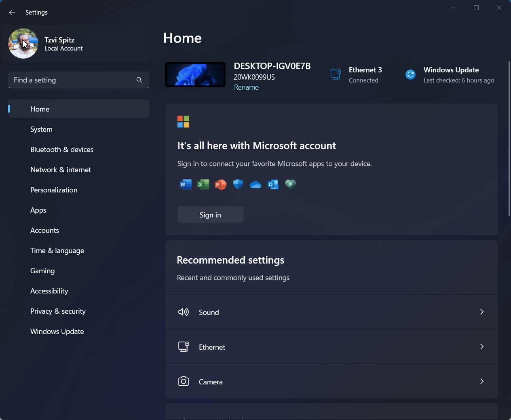This screenshot has width=511, height=420.
Task: Click the Word app icon
Action: pyautogui.click(x=186, y=184)
